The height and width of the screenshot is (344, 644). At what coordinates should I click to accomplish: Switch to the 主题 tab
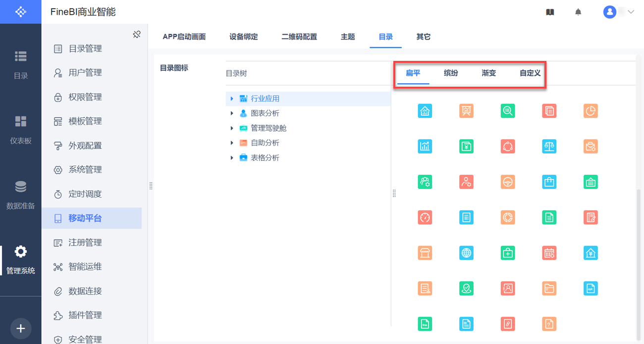pos(348,37)
